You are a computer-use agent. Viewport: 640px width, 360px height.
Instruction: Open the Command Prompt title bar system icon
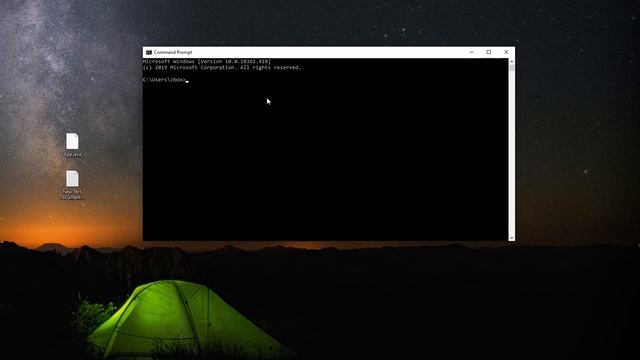149,52
